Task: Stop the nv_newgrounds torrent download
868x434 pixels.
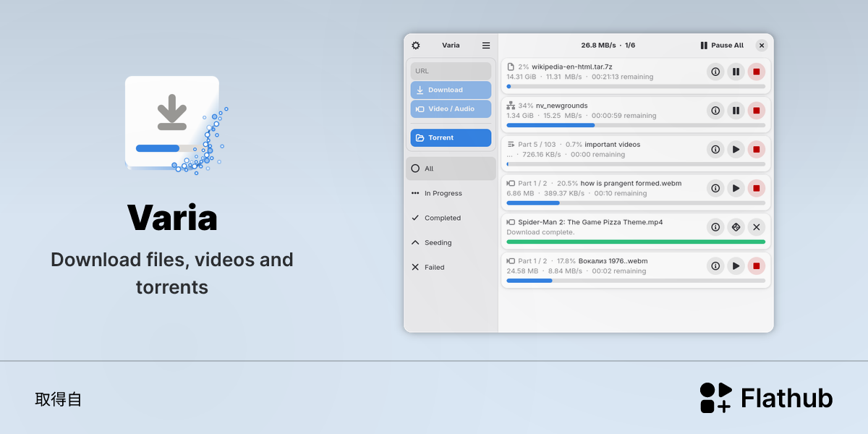Action: pos(756,111)
